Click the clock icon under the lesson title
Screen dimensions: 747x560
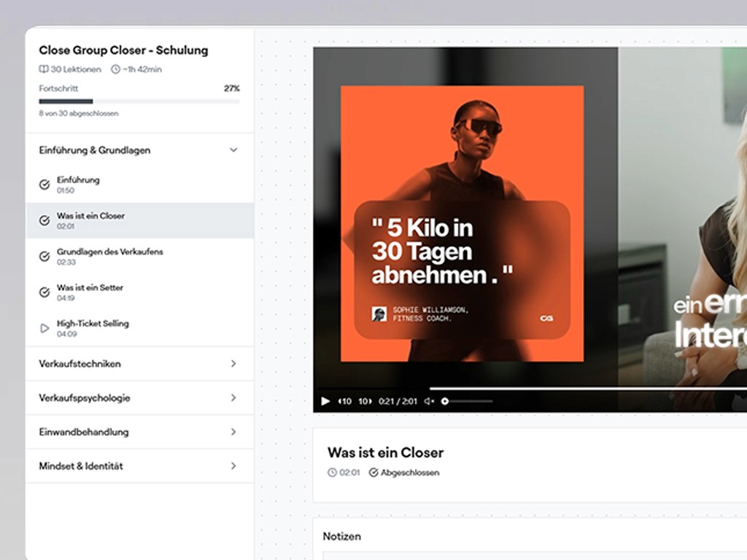[x=332, y=472]
